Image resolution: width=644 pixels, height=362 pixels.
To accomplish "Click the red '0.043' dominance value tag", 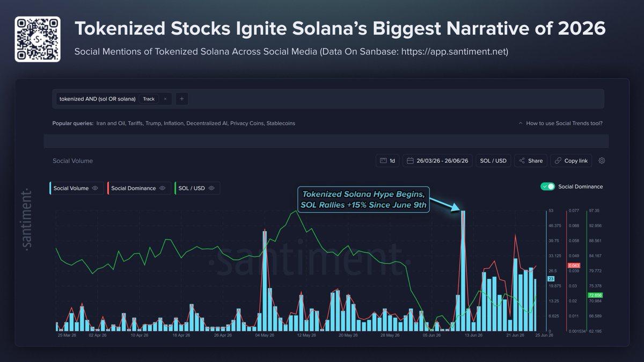I will pyautogui.click(x=574, y=266).
